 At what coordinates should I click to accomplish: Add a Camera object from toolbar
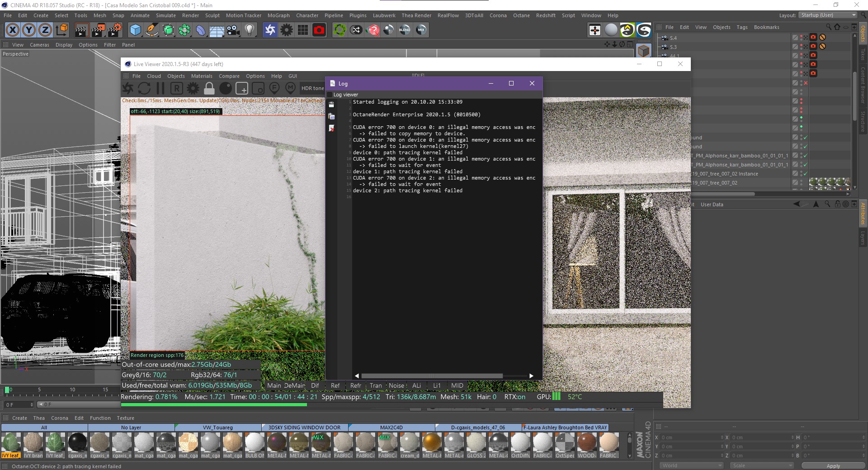pos(233,30)
